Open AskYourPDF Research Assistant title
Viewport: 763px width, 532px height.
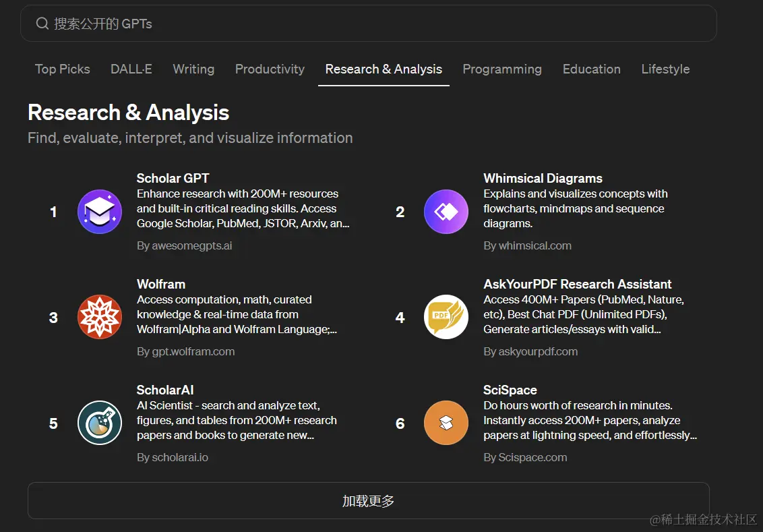click(578, 285)
